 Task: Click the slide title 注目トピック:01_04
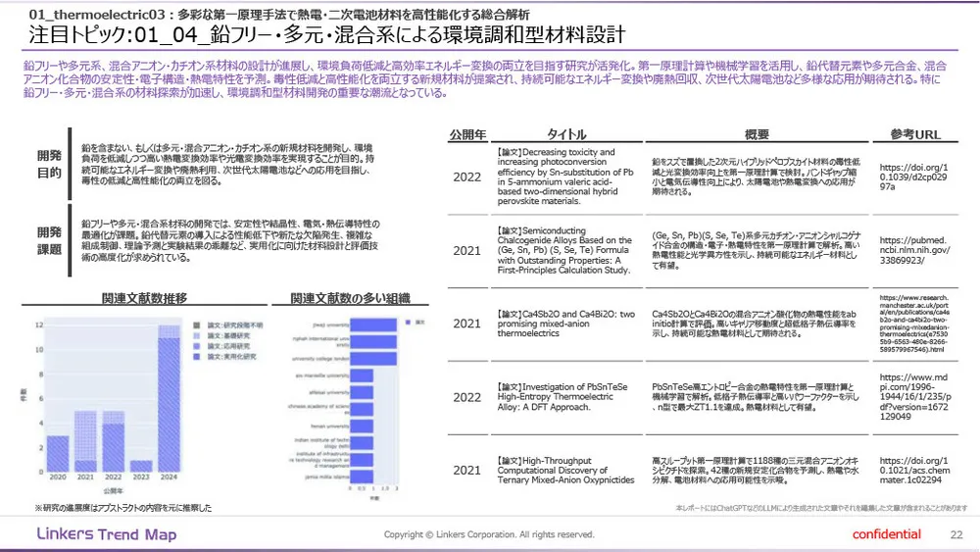pyautogui.click(x=327, y=35)
